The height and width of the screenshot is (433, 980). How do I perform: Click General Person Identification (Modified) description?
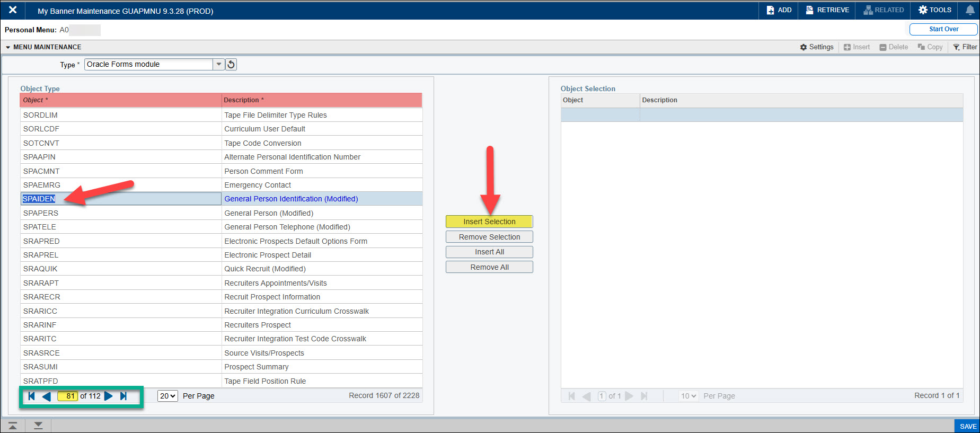click(291, 199)
